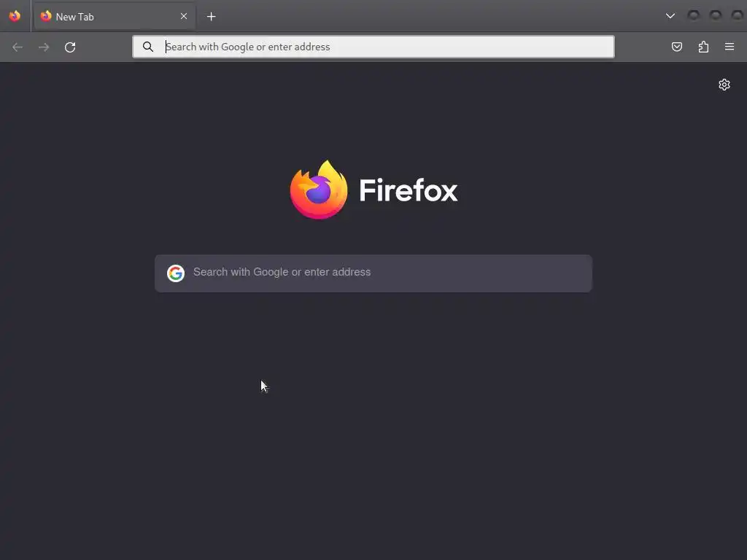Click the Firefox flame logo image
This screenshot has width=747, height=560.
319,190
